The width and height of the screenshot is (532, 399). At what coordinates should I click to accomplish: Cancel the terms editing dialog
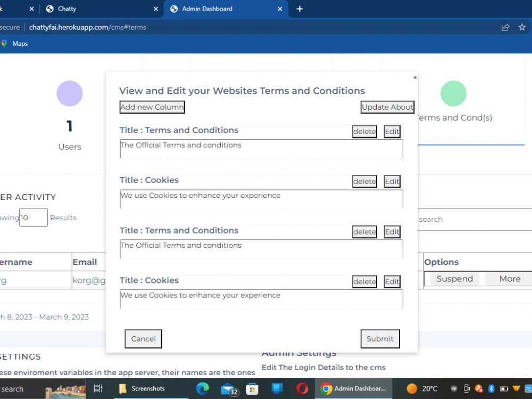[x=143, y=338]
